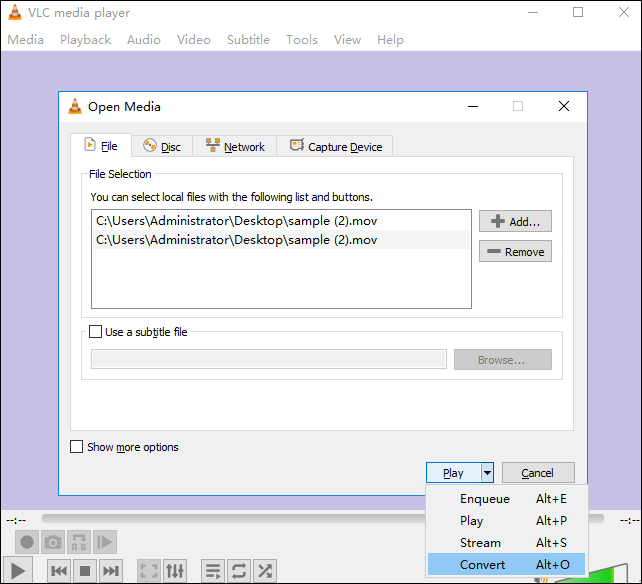Enable 'Use a subtitle file' checkbox
Screen dimensions: 642x584
coord(96,332)
